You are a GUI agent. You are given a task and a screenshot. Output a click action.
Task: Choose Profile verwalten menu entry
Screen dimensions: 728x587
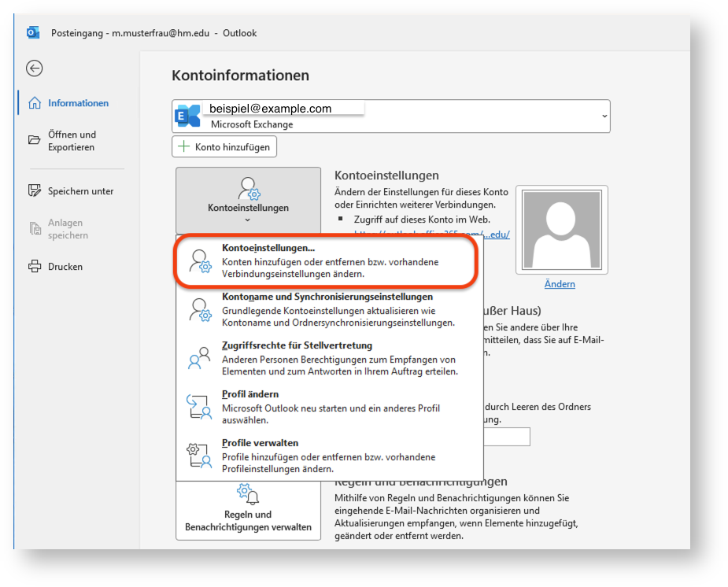(330, 456)
